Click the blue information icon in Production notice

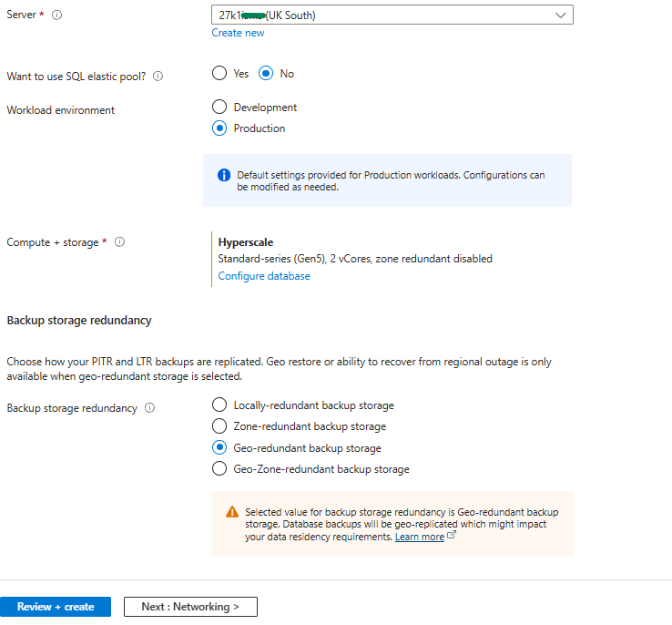(x=224, y=175)
